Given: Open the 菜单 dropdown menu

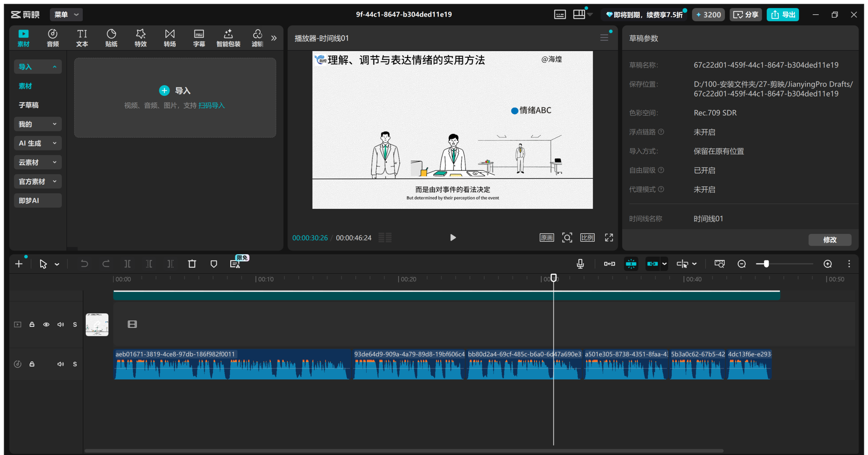Looking at the screenshot, I should click(x=66, y=15).
